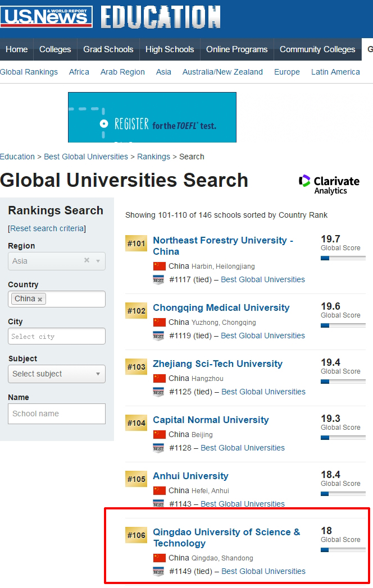Click the School name input field
The height and width of the screenshot is (588, 373).
(57, 414)
